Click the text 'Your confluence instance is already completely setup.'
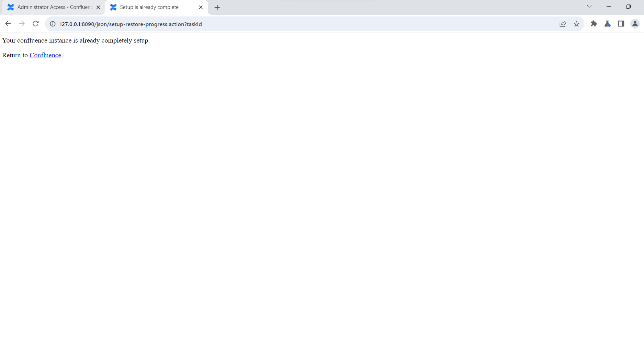The height and width of the screenshot is (343, 644). pos(76,40)
